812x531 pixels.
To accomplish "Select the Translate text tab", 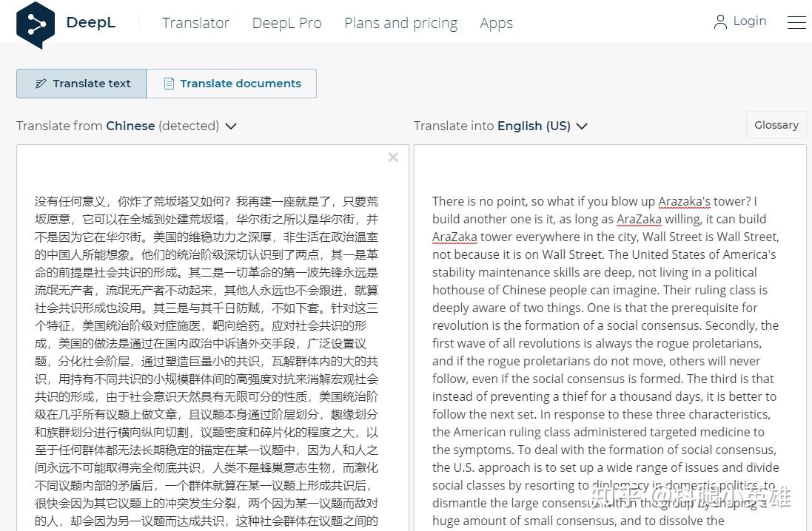I will click(x=81, y=84).
